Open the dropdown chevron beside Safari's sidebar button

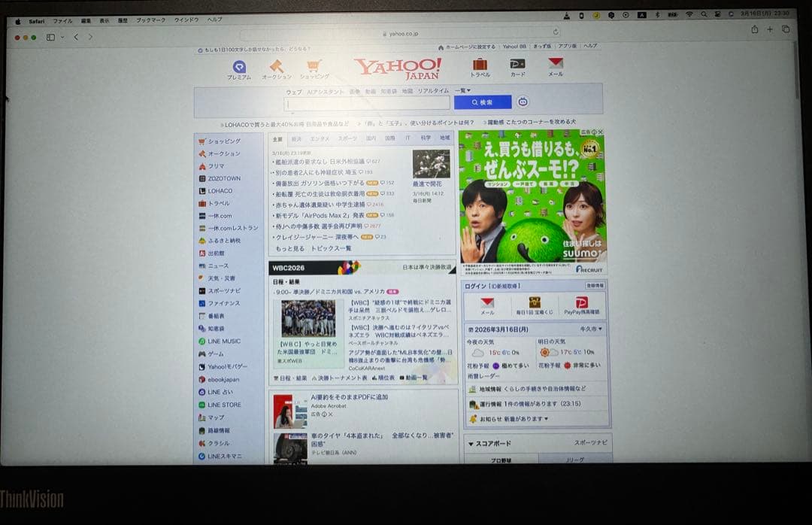[62, 38]
